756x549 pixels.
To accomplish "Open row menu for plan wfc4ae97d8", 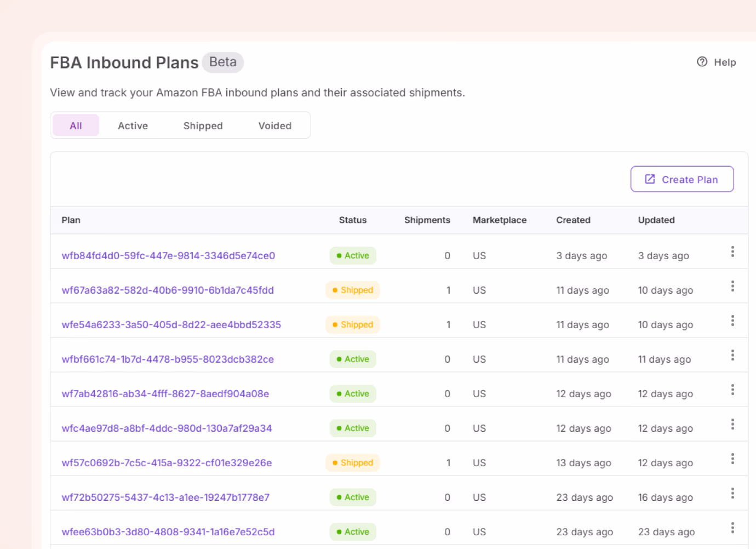I will click(732, 424).
